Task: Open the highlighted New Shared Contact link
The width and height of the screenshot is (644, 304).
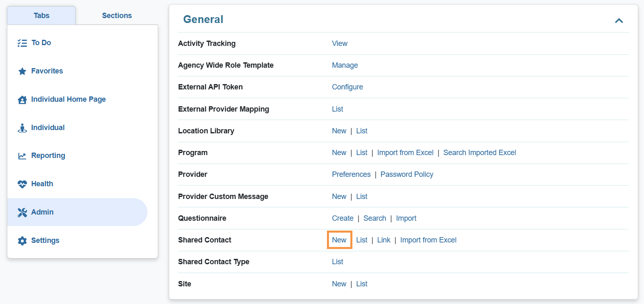Action: [x=339, y=240]
